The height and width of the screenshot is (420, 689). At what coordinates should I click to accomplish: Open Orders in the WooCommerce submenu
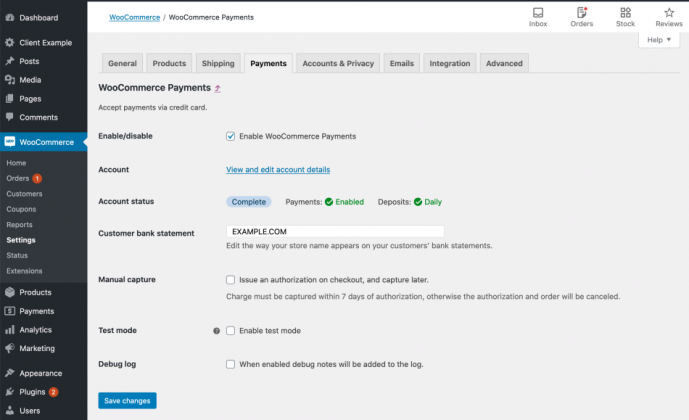tap(18, 178)
